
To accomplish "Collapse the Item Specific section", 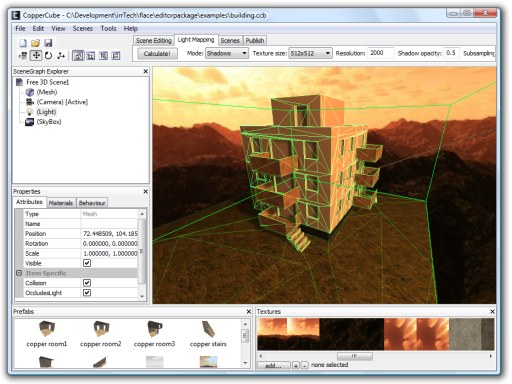I will 19,273.
